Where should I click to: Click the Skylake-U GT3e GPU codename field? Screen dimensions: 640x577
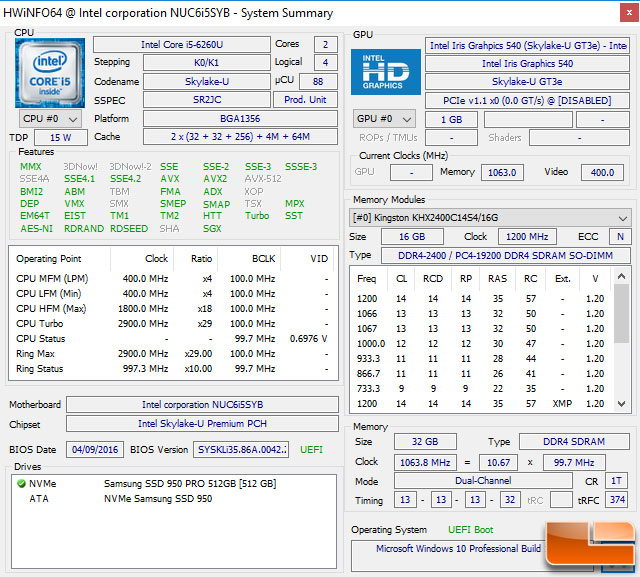click(527, 82)
